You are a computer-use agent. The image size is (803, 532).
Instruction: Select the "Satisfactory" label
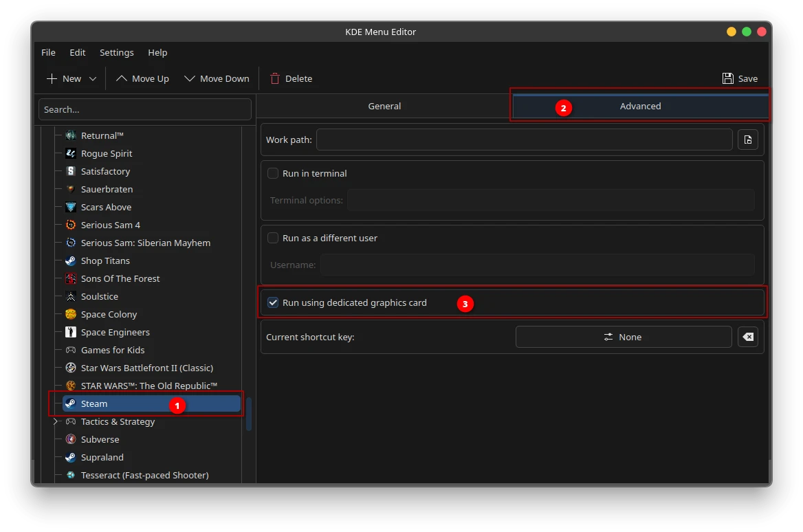tap(105, 172)
